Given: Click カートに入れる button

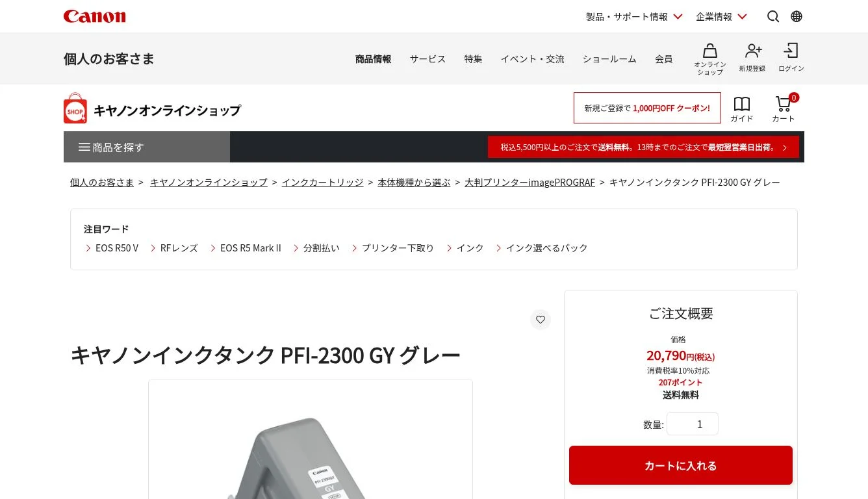Looking at the screenshot, I should (681, 465).
